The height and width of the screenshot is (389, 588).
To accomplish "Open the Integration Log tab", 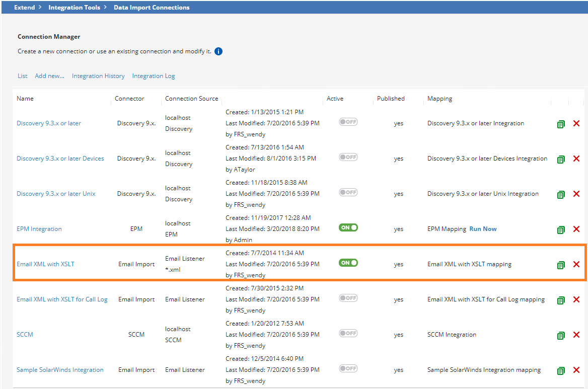I will click(154, 75).
